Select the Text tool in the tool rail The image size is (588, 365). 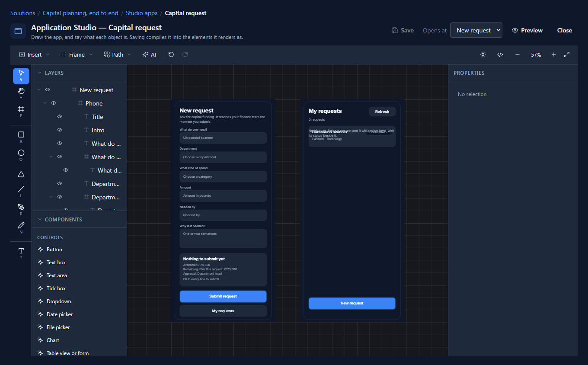pos(21,253)
